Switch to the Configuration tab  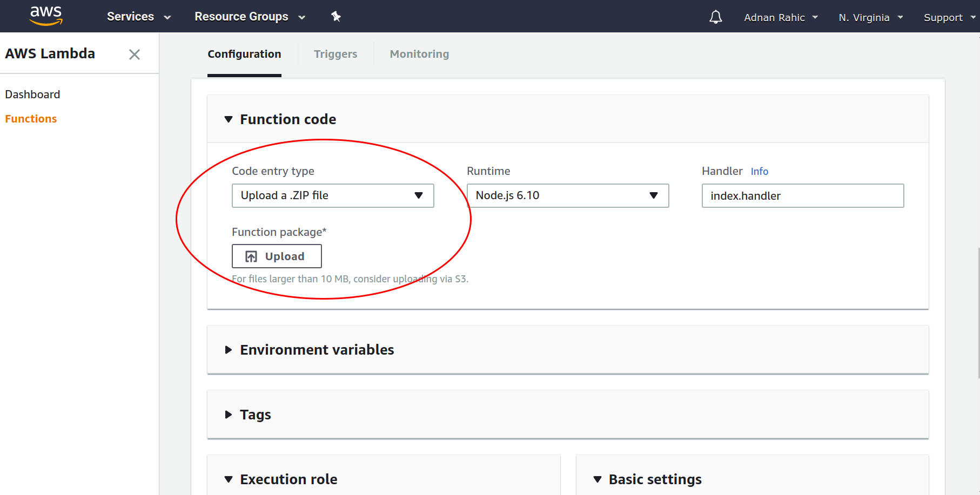(x=244, y=54)
